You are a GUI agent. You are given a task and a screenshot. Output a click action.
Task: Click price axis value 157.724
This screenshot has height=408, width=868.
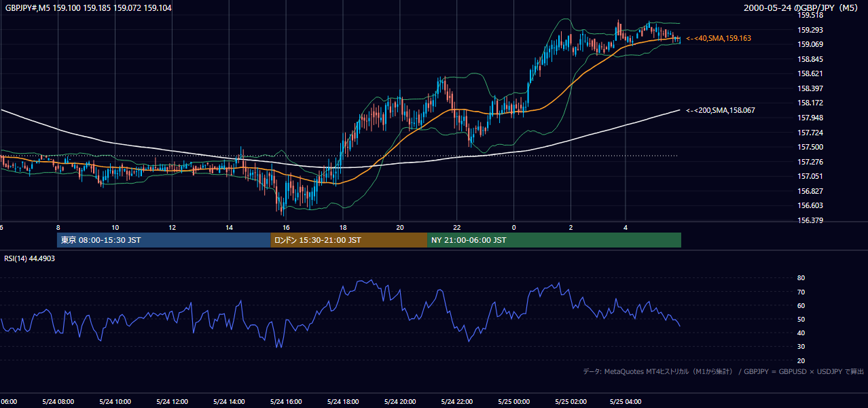pyautogui.click(x=810, y=133)
